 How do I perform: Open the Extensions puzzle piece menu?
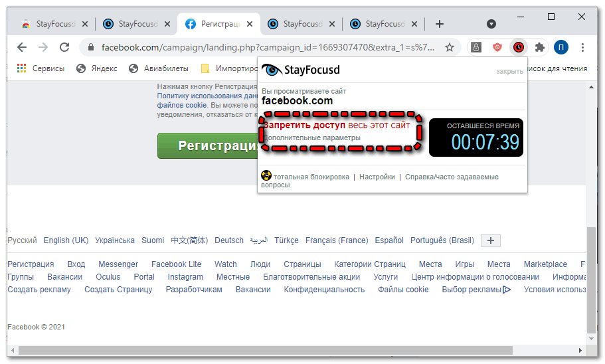pos(539,47)
